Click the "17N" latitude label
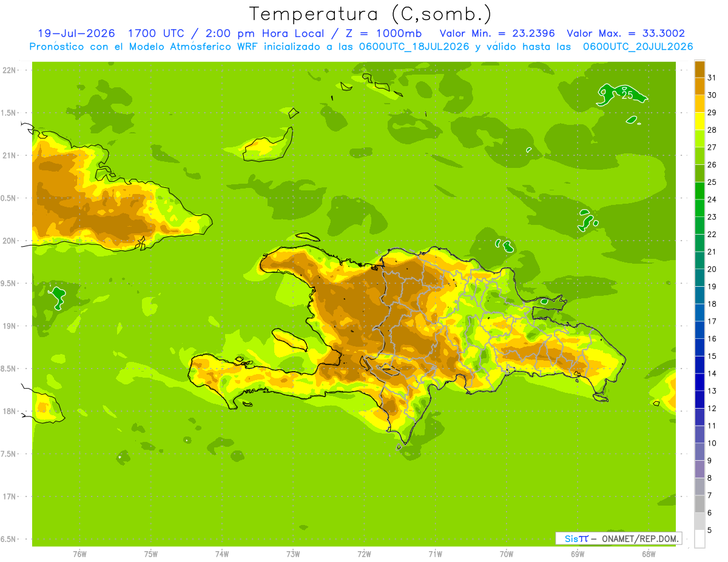The height and width of the screenshot is (562, 728). (9, 497)
